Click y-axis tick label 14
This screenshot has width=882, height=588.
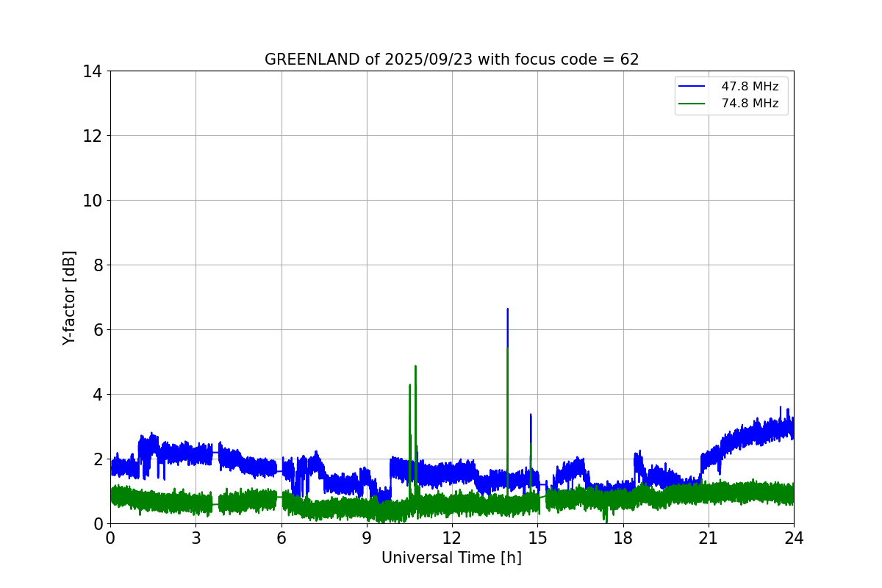point(92,71)
